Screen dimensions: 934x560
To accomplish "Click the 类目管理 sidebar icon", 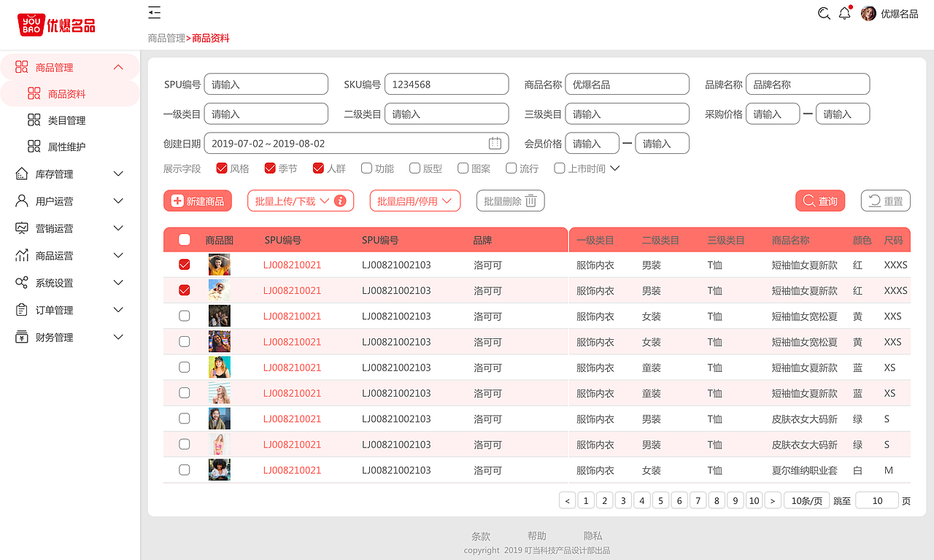I will pyautogui.click(x=34, y=120).
